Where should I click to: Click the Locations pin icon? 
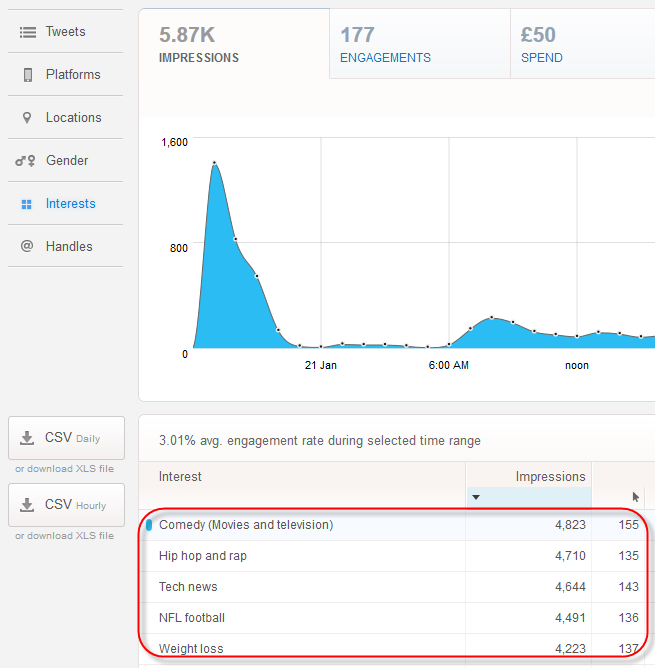coord(27,118)
